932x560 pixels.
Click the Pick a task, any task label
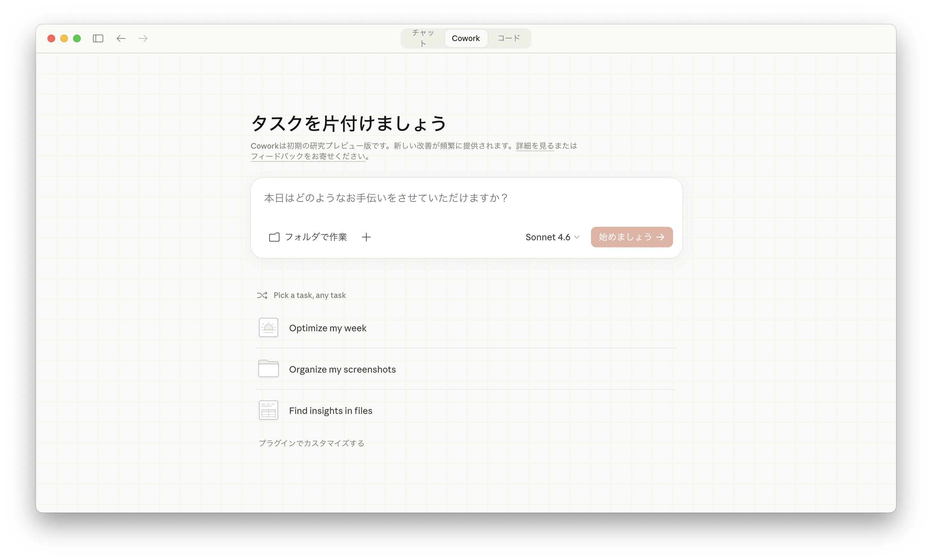(310, 295)
